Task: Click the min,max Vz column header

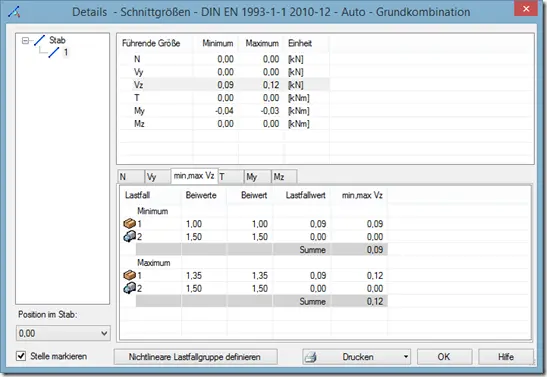Action: pos(359,195)
